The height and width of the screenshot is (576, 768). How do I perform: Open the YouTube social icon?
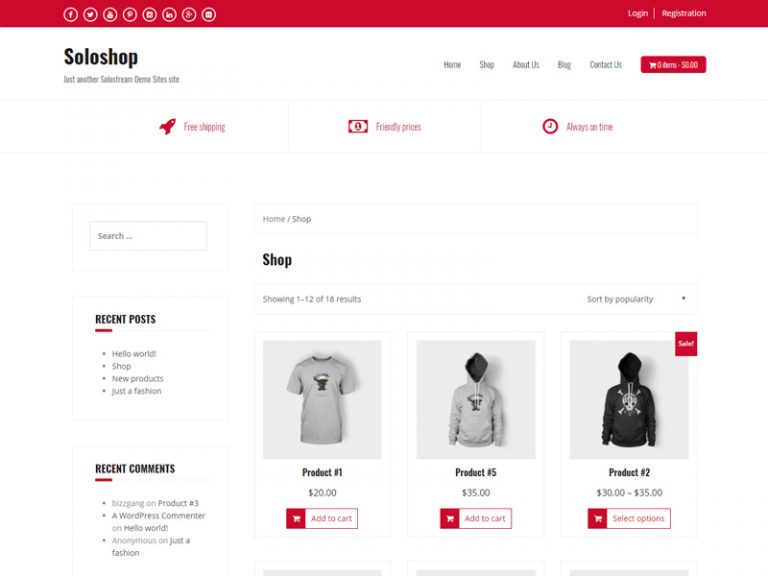110,15
